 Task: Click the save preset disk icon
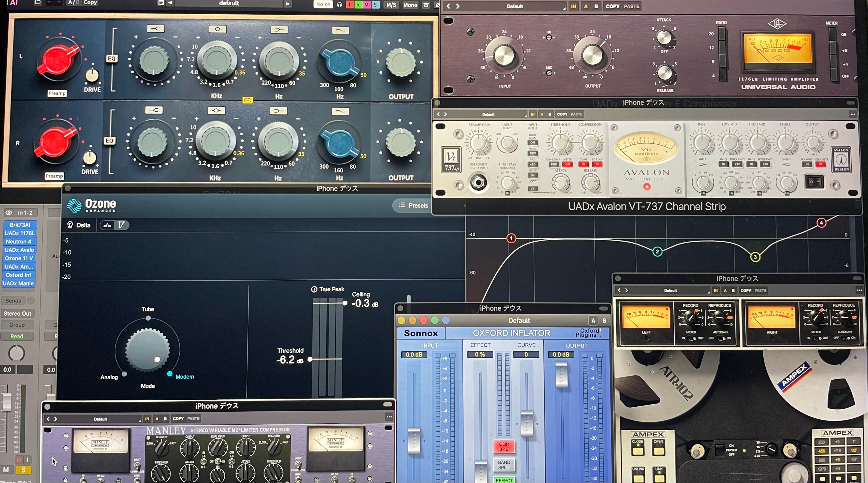(161, 3)
